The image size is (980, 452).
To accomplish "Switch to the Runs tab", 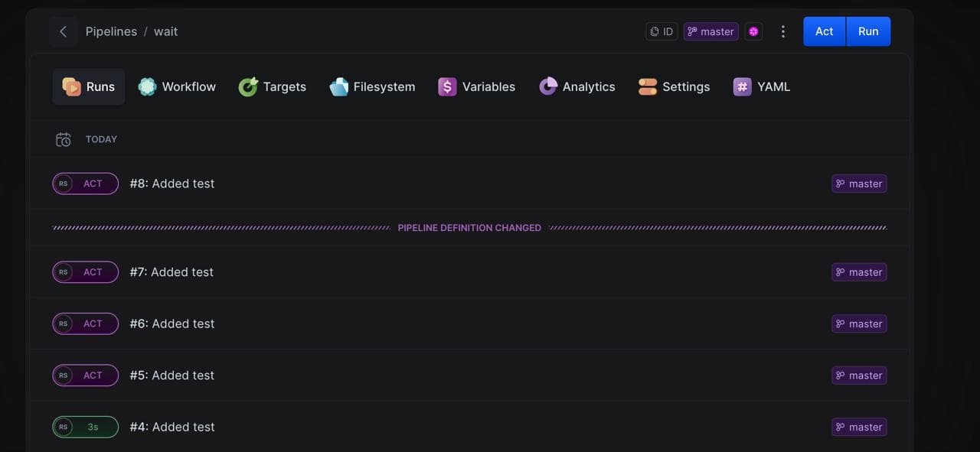I will click(88, 86).
